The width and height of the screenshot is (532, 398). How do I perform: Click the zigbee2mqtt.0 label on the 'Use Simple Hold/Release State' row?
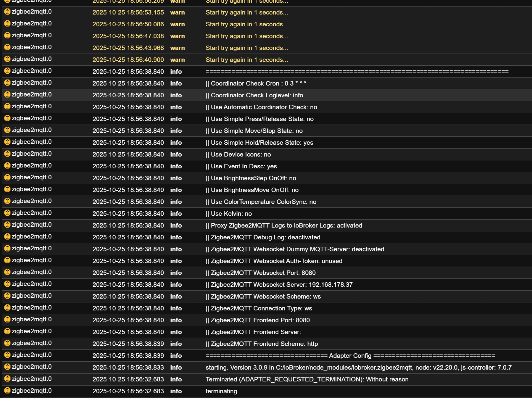click(x=31, y=142)
